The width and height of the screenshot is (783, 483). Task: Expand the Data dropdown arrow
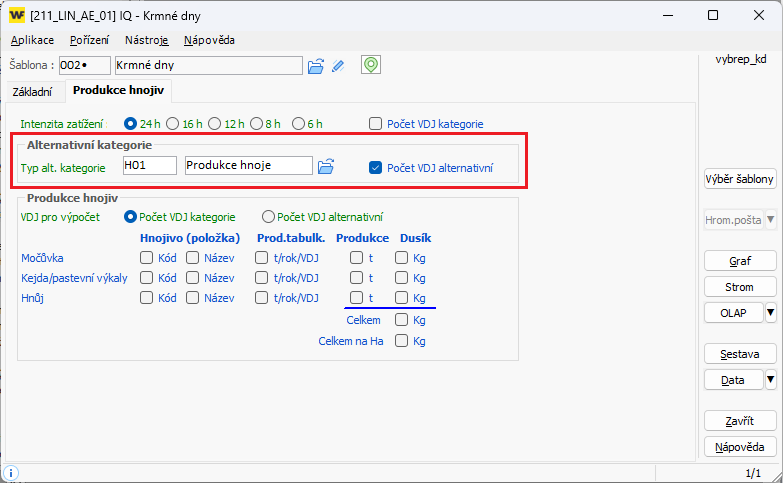pos(770,379)
